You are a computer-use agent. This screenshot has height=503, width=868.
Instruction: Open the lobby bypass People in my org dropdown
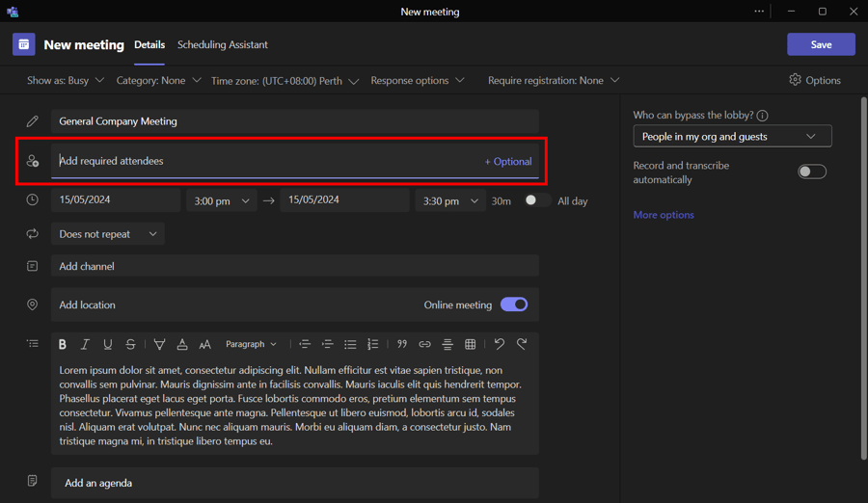tap(732, 136)
